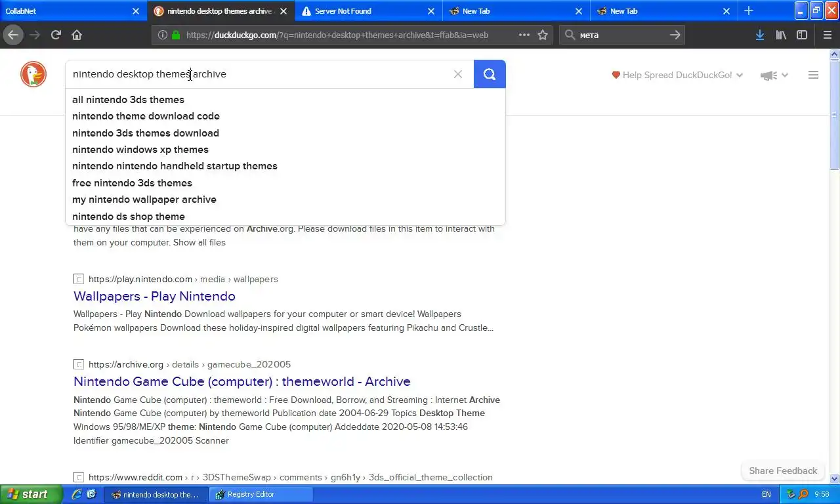
Task: Switch to Server Not Found tab
Action: (369, 11)
